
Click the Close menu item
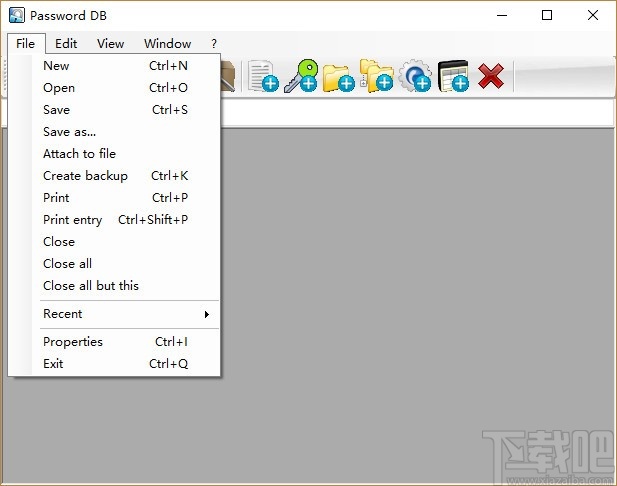click(114, 242)
